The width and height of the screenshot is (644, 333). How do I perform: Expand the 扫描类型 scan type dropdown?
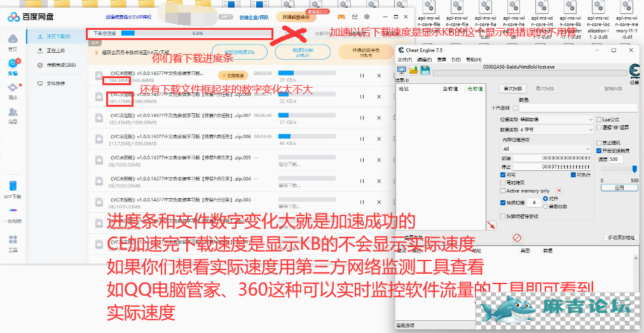[556, 119]
